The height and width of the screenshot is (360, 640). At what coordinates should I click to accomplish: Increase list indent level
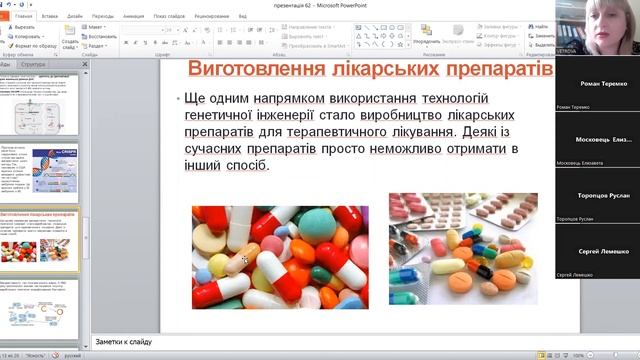coord(260,30)
